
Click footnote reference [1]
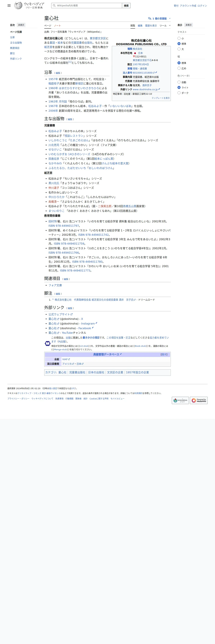tap(70, 62)
